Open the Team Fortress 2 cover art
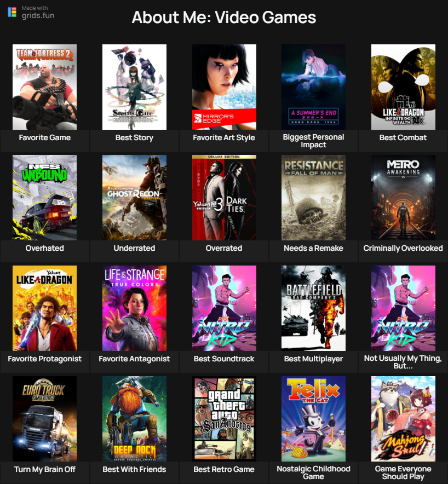Screen dimensions: 448x484 (x=45, y=87)
